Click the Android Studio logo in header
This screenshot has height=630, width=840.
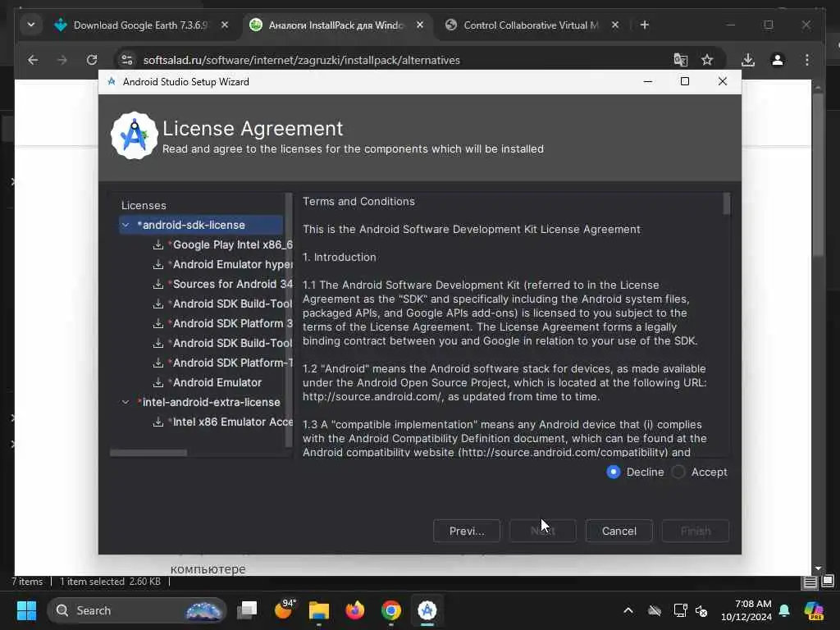pos(134,135)
